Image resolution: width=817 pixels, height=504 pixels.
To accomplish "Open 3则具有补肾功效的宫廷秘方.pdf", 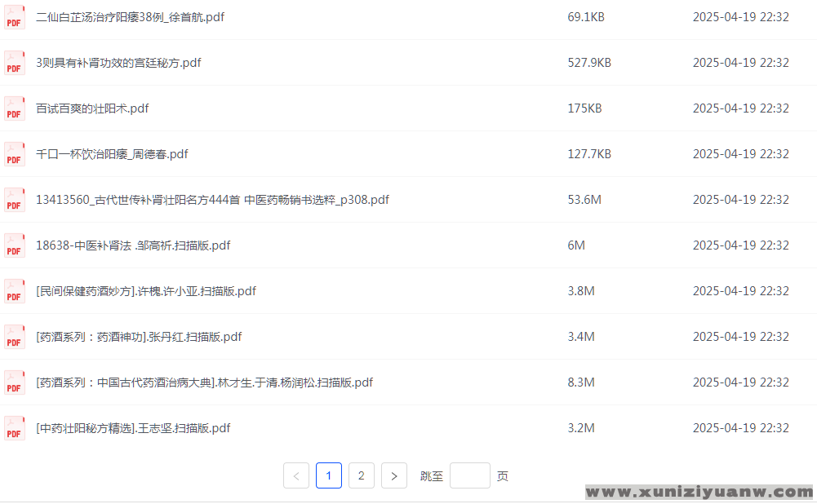I will (x=118, y=63).
